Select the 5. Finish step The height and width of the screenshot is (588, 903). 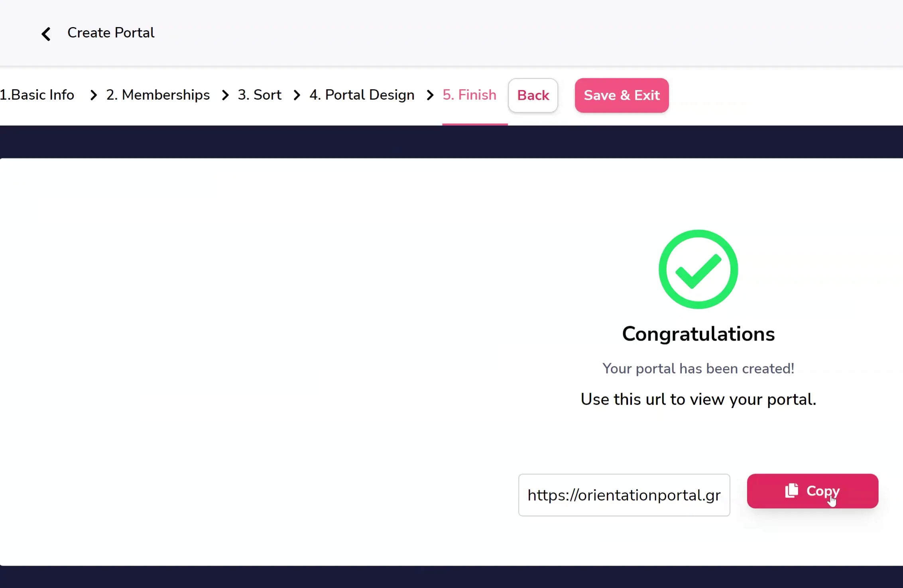coord(470,95)
